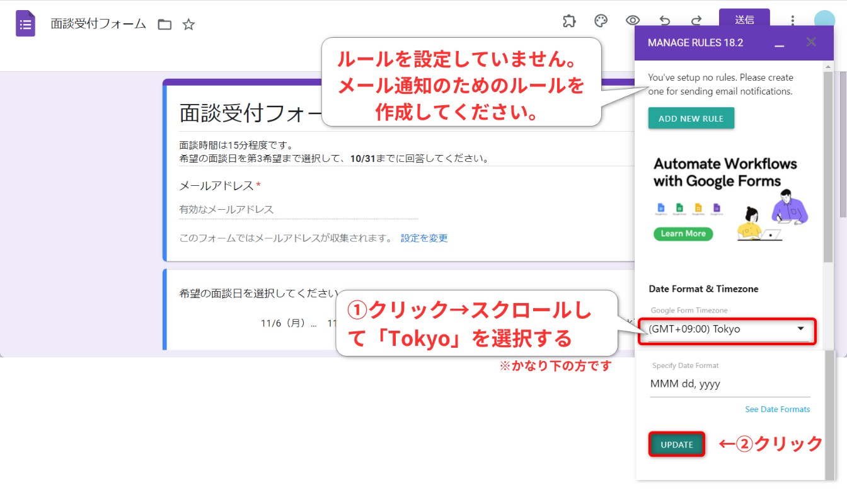Expand the Google Form Timezone dropdown

(x=726, y=329)
